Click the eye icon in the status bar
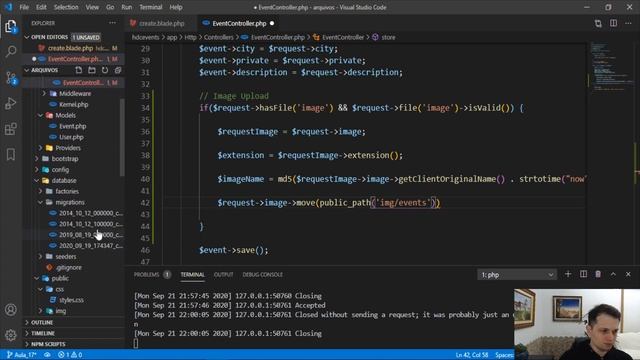640x360 pixels. [x=47, y=355]
